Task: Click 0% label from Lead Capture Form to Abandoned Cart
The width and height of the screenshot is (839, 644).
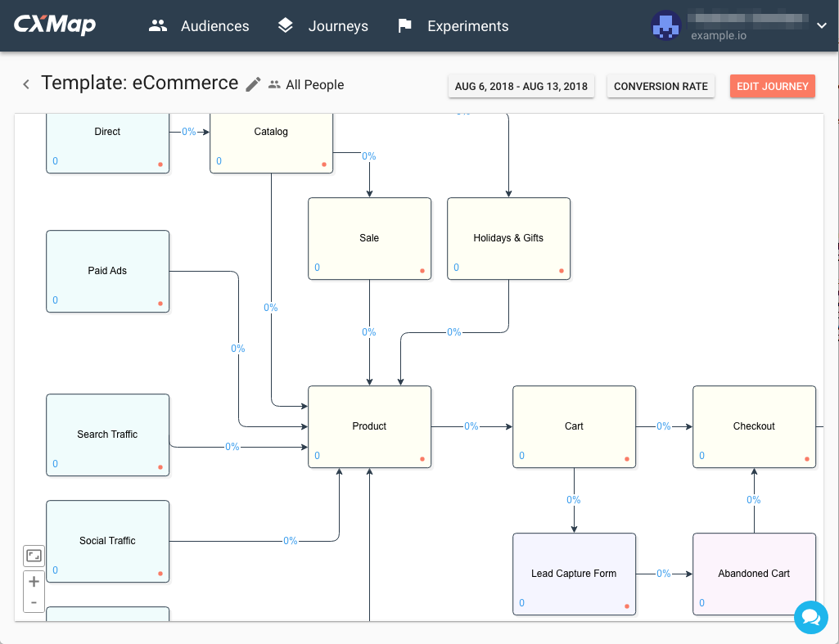Action: point(664,574)
